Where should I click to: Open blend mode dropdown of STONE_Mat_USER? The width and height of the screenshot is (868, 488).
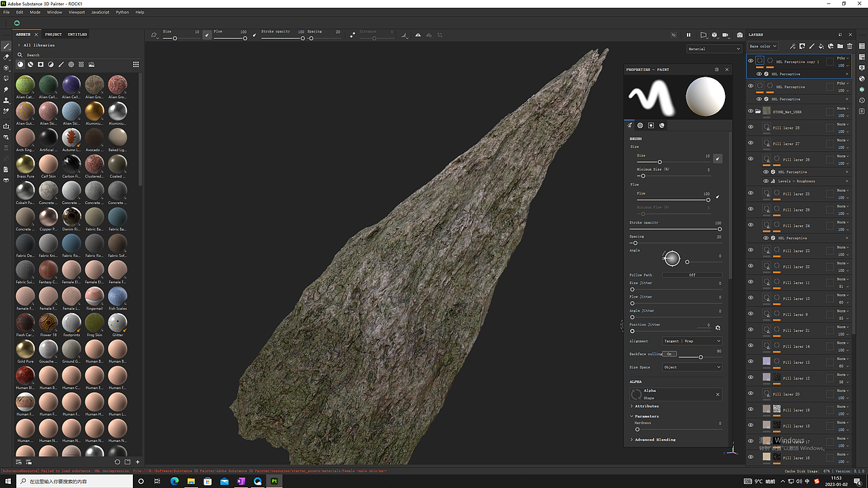coord(842,108)
